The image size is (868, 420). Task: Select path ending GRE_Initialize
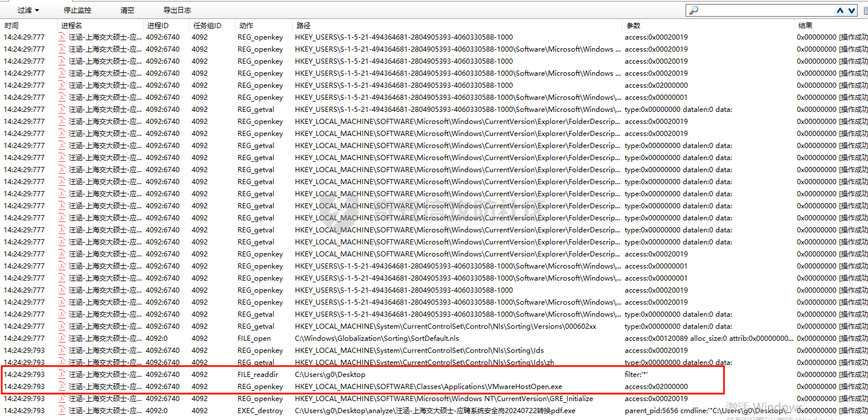point(444,399)
